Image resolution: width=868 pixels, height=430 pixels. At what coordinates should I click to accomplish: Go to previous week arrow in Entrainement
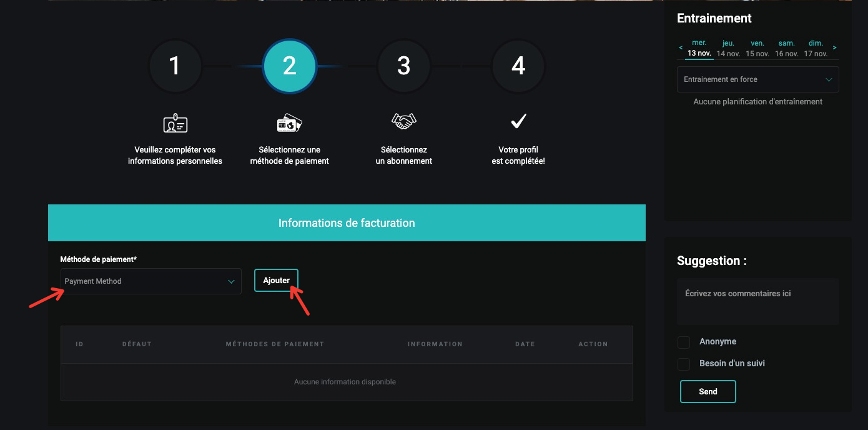681,47
